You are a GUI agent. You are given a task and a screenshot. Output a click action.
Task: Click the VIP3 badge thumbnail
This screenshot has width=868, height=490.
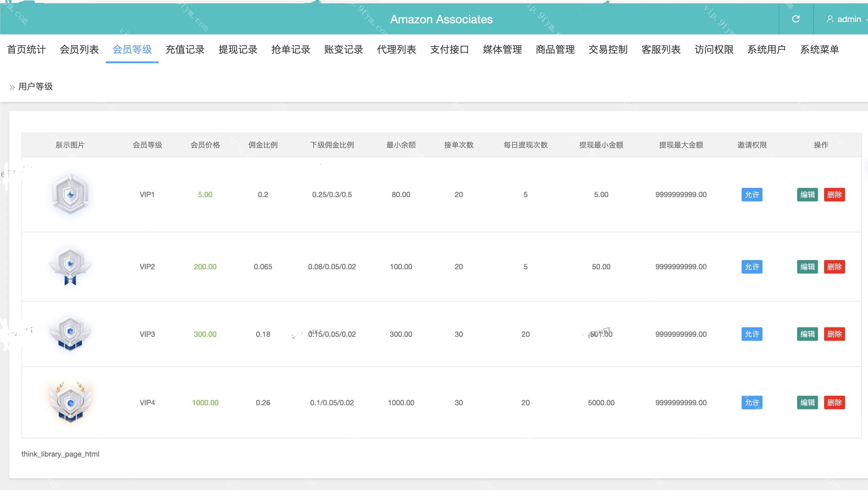coord(70,334)
